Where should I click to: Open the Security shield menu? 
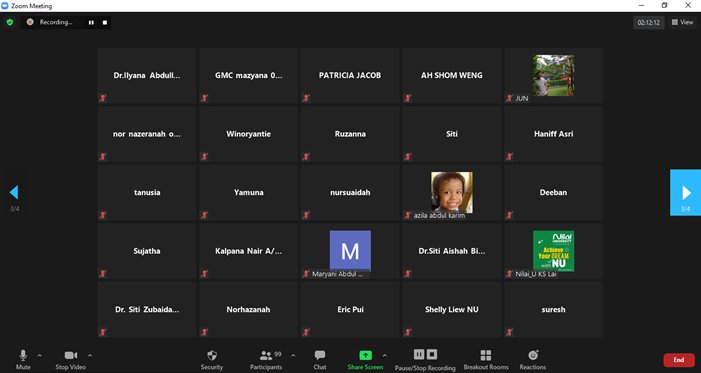[x=212, y=359]
